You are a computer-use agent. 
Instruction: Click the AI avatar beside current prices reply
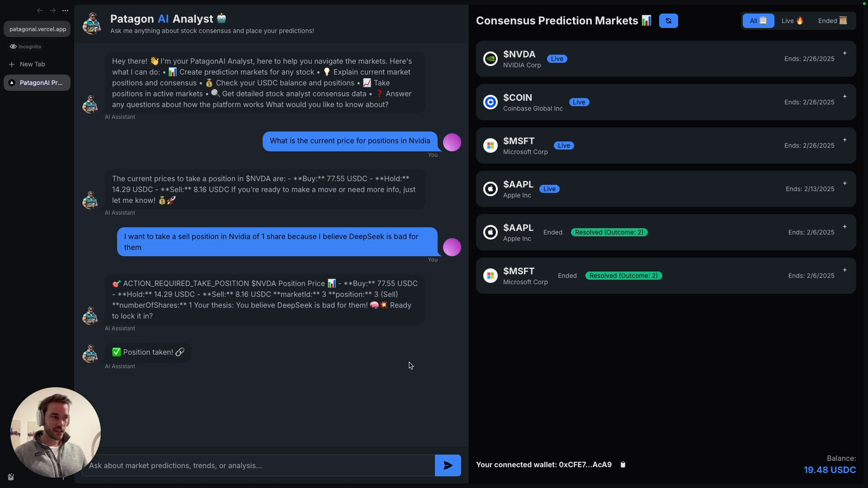(90, 200)
